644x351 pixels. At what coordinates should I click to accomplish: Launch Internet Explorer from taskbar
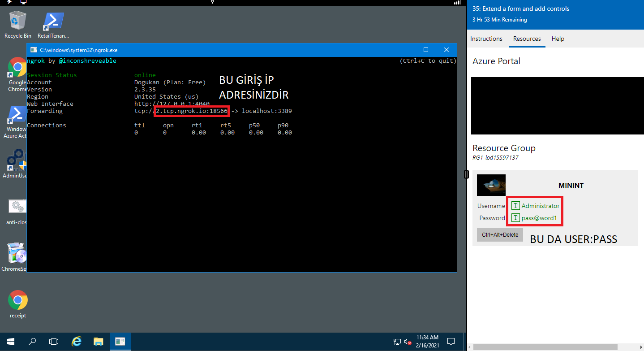(x=77, y=342)
